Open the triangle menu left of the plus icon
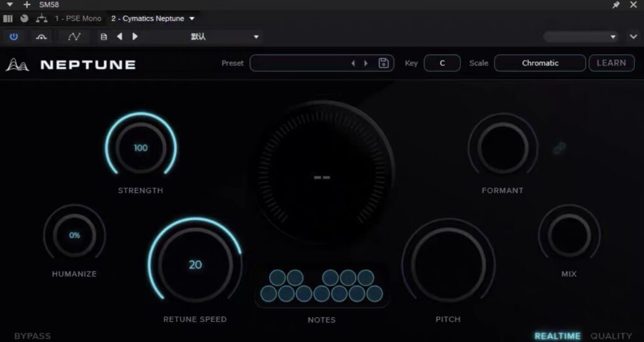The width and height of the screenshot is (644, 342). pos(10,5)
